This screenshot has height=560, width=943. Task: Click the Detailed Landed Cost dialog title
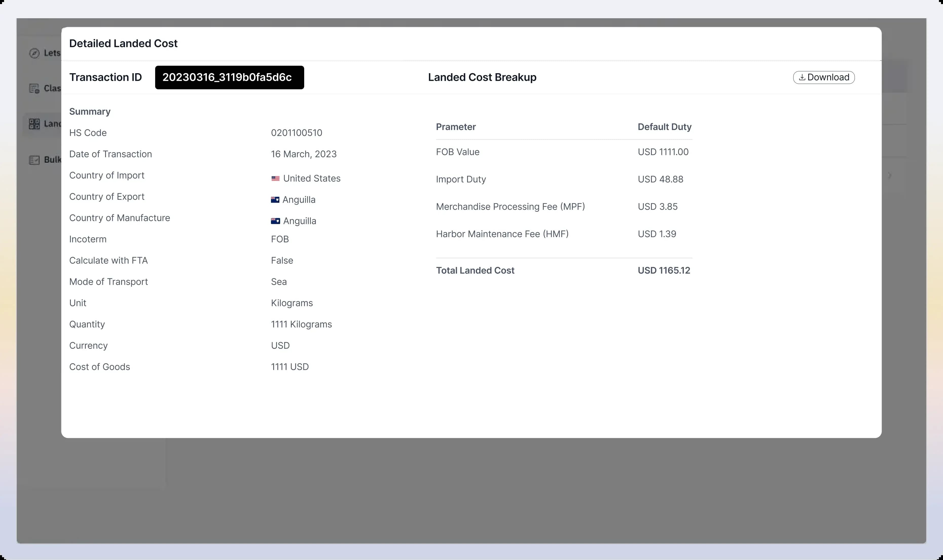pyautogui.click(x=123, y=43)
